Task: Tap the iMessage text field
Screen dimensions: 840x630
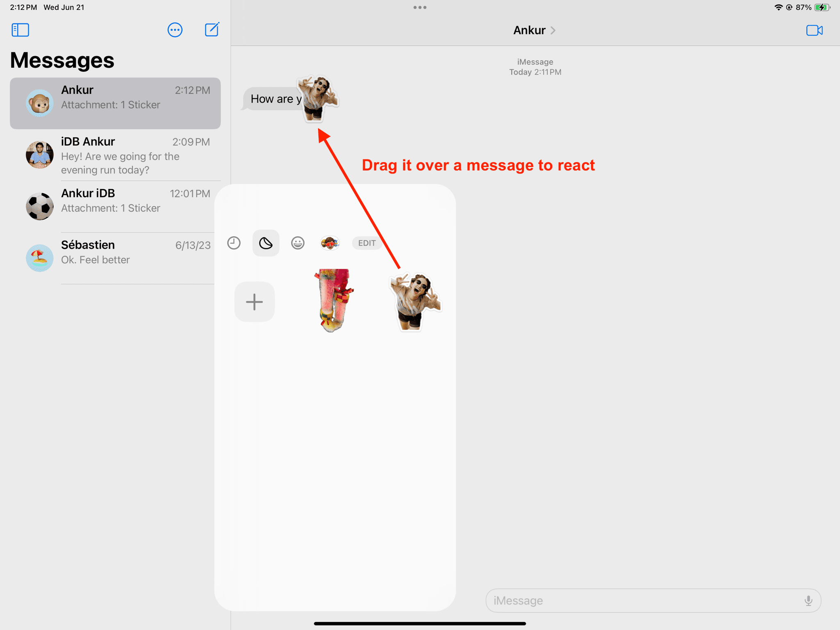Action: (653, 600)
